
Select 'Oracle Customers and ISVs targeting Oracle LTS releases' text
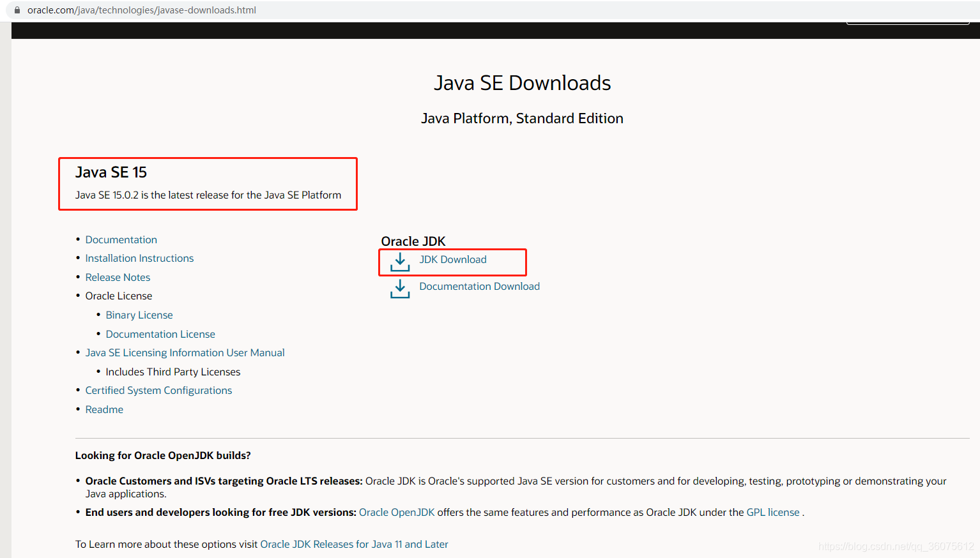click(224, 481)
